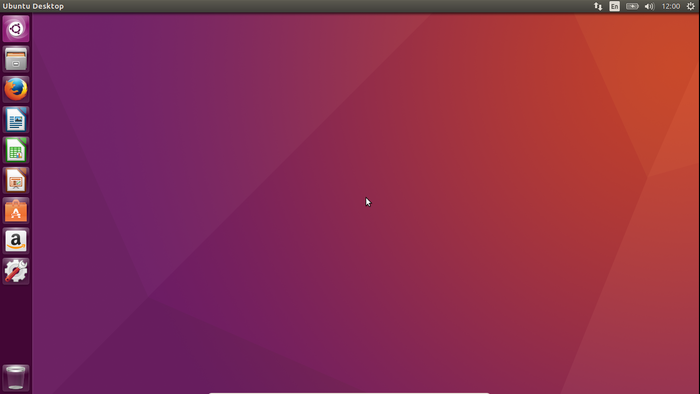Expand the network connection indicator menu
Screen dimensions: 700x394
tap(598, 6)
